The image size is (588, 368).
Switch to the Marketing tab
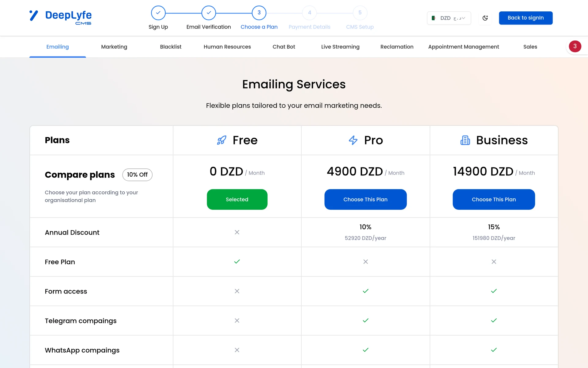pos(114,47)
